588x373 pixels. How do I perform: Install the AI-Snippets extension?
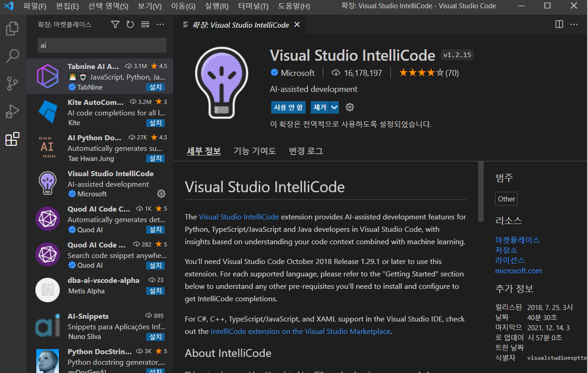pyautogui.click(x=155, y=337)
